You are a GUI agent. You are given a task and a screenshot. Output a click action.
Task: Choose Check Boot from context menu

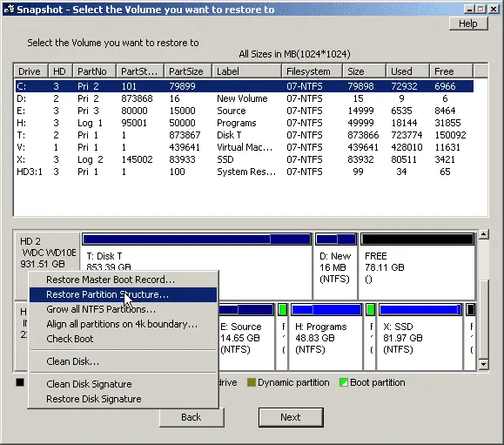[x=123, y=339]
